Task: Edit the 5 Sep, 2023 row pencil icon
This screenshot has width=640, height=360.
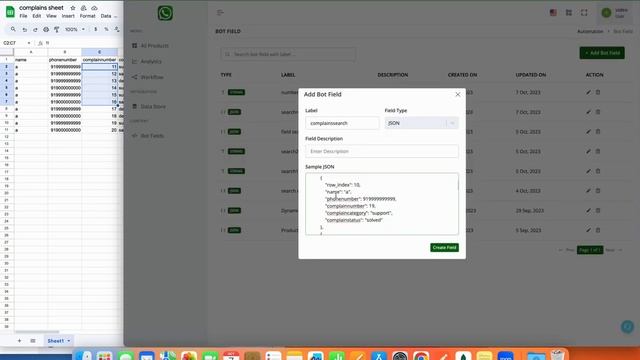Action: point(588,230)
